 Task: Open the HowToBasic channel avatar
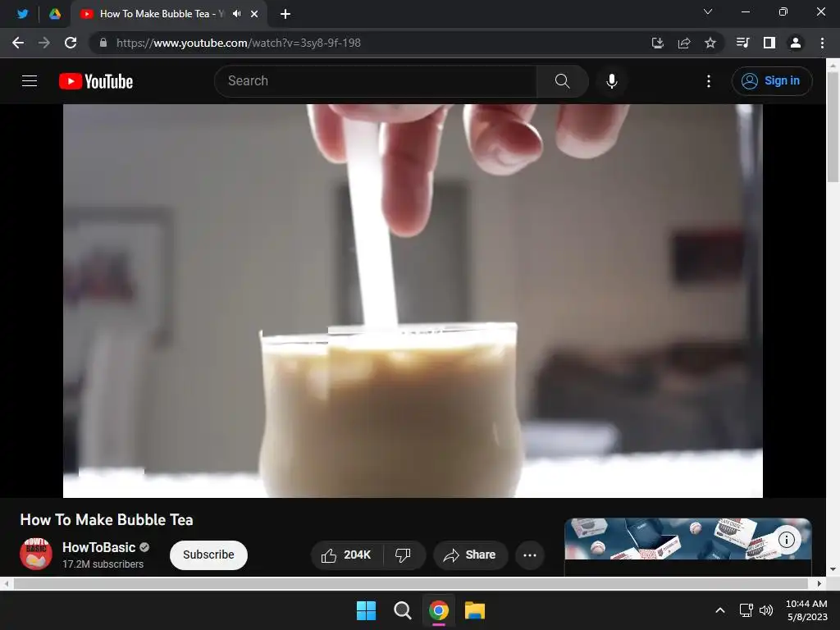[x=36, y=554]
